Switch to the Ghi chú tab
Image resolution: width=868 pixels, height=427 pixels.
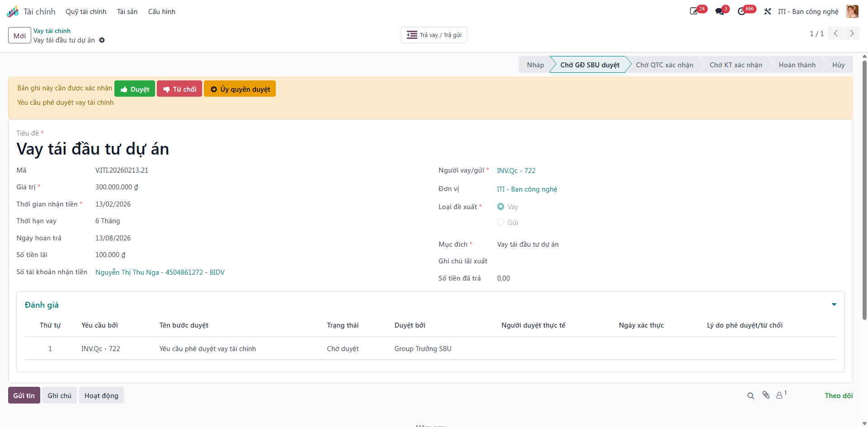[60, 395]
